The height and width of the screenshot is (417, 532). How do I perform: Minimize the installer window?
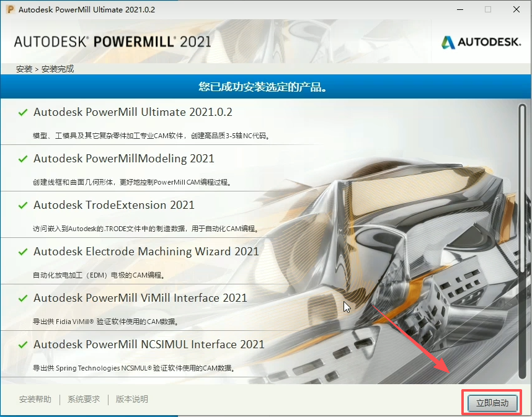click(460, 10)
